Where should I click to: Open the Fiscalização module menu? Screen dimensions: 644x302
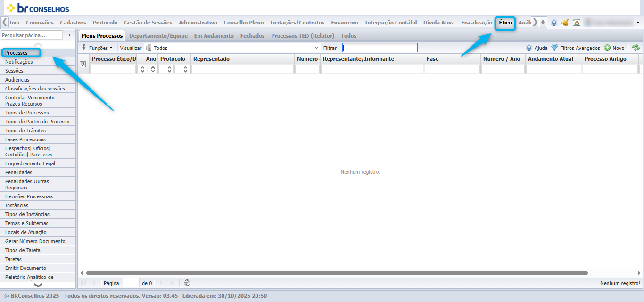click(477, 23)
